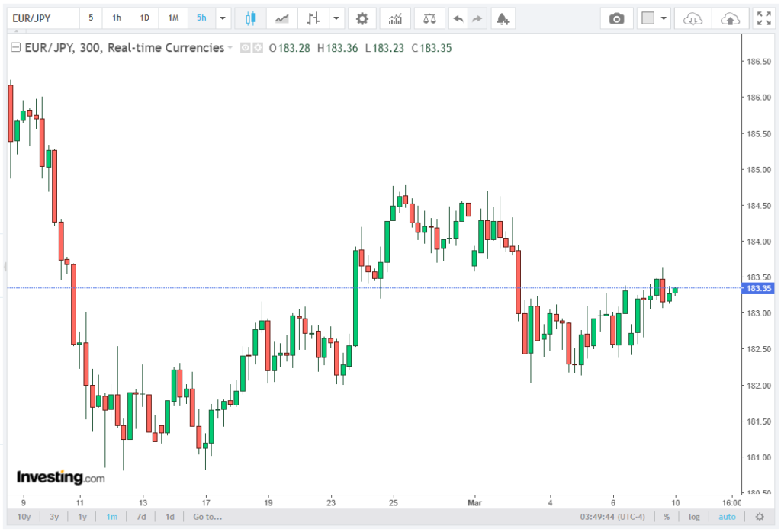This screenshot has height=532, width=781.
Task: Click the EUR/JPY symbol search field
Action: pos(41,18)
